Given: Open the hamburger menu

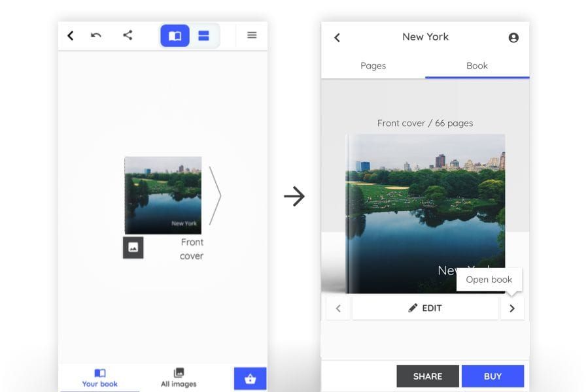Looking at the screenshot, I should coord(252,35).
